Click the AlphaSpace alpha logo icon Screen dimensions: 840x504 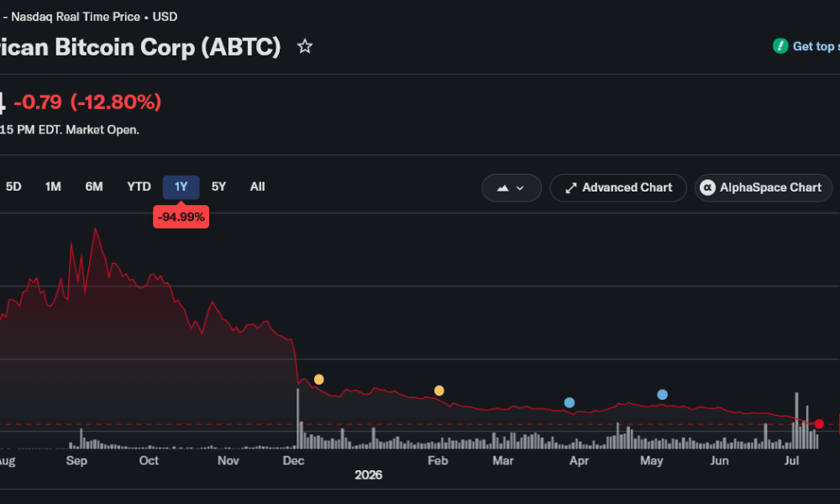pyautogui.click(x=707, y=187)
